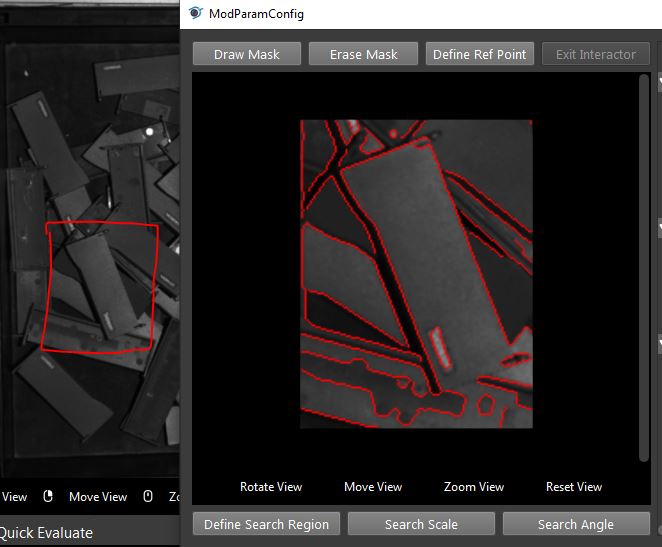Open Define Search Region
This screenshot has height=547, width=662.
266,524
